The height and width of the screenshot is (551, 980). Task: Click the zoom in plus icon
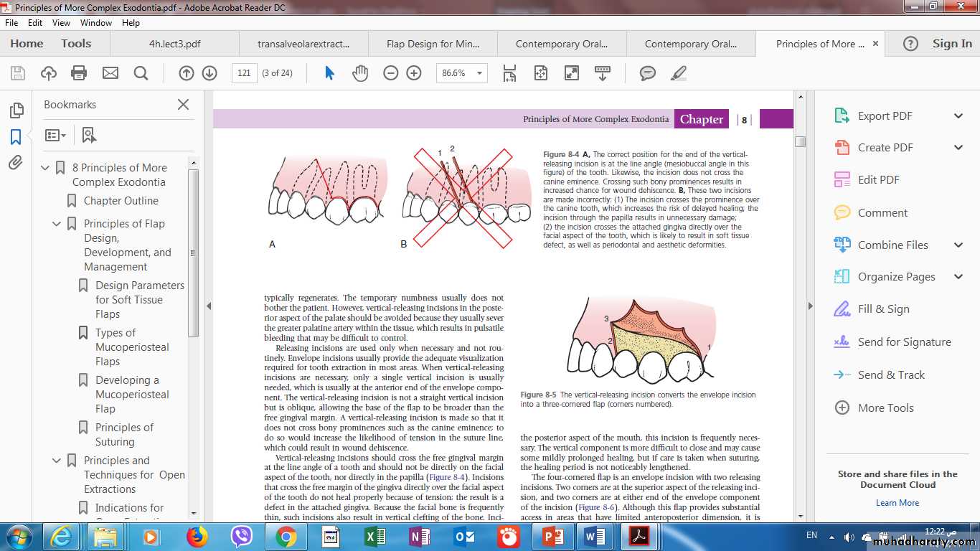coord(414,73)
